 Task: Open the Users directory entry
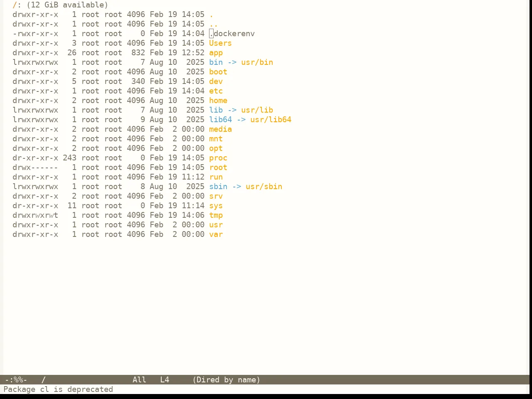(x=220, y=43)
